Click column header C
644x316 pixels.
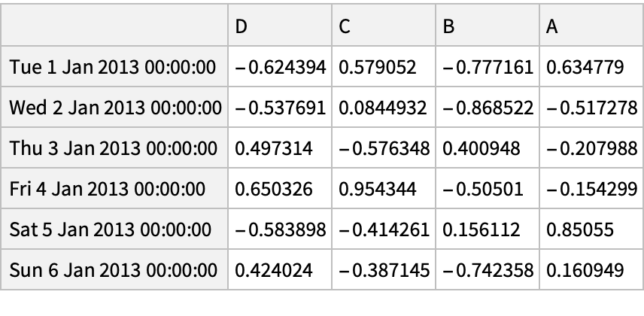coord(384,26)
